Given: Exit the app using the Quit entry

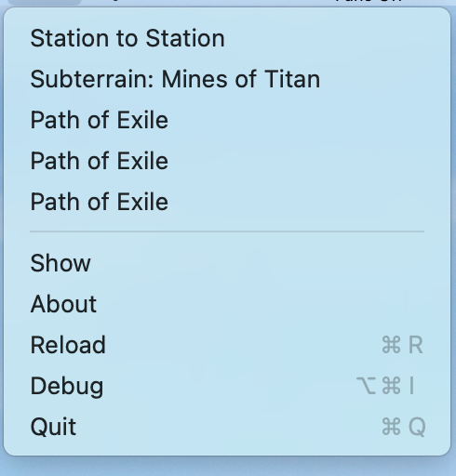Looking at the screenshot, I should tap(227, 427).
